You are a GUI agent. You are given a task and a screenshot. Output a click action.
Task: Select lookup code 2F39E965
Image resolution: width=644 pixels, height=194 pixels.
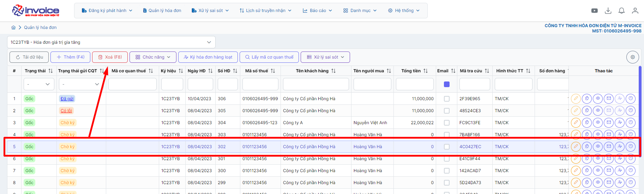[470, 99]
